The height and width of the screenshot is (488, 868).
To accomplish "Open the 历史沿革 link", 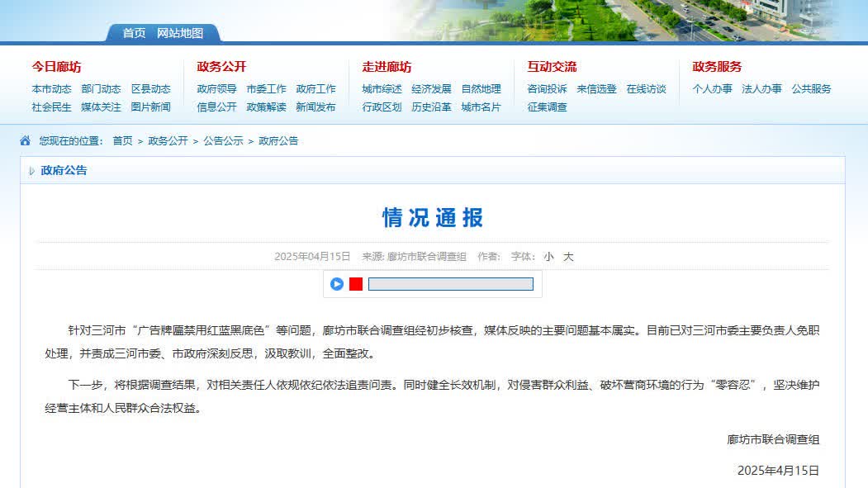I will tap(431, 107).
